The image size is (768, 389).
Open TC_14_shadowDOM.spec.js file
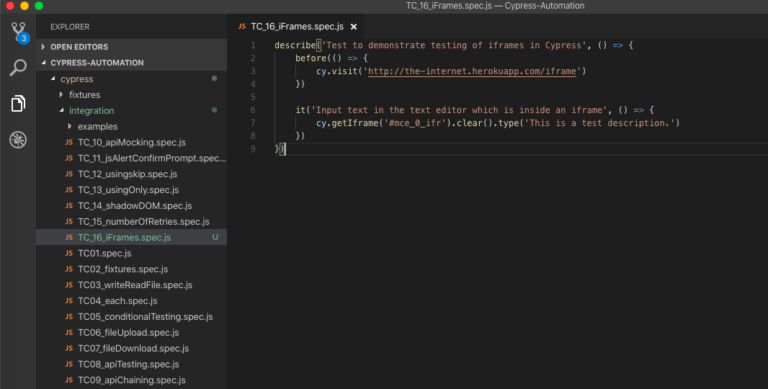[x=131, y=206]
